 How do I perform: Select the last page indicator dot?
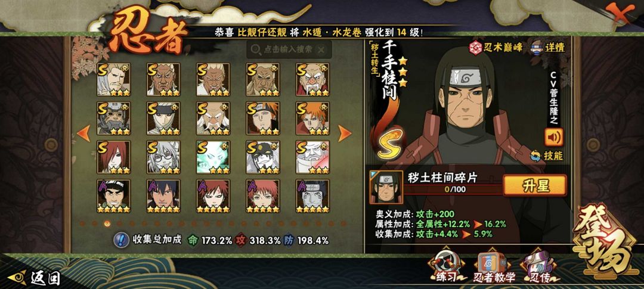[344, 223]
